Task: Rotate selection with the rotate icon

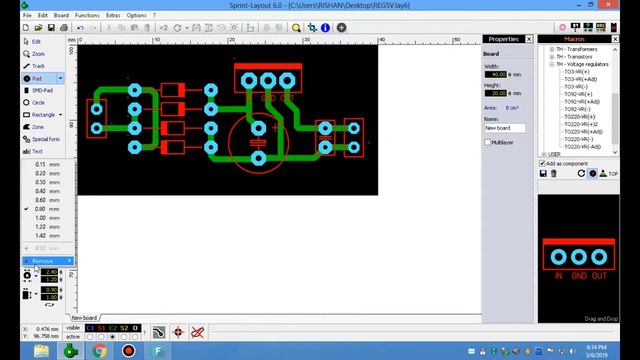Action: 177,28
